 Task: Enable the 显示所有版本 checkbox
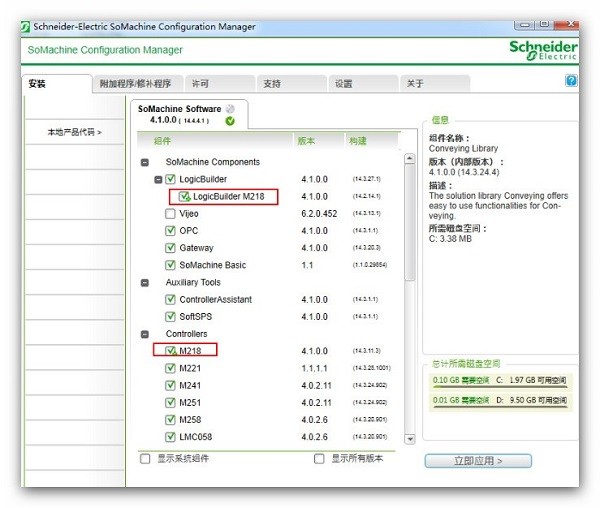tap(319, 459)
